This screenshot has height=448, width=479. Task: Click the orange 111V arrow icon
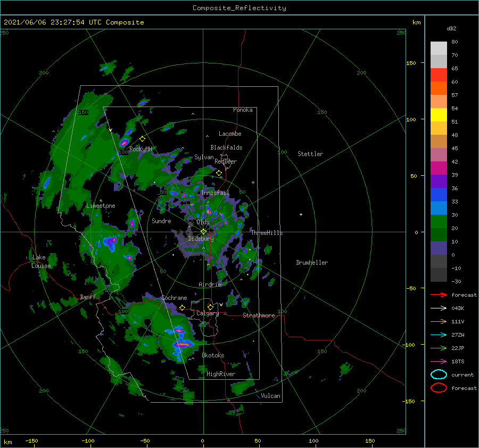[439, 321]
